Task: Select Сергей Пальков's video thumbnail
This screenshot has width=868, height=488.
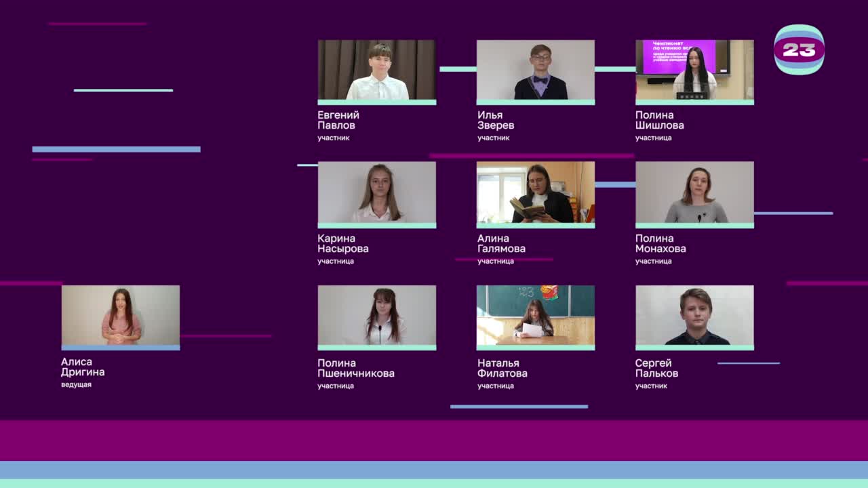Action: tap(694, 316)
